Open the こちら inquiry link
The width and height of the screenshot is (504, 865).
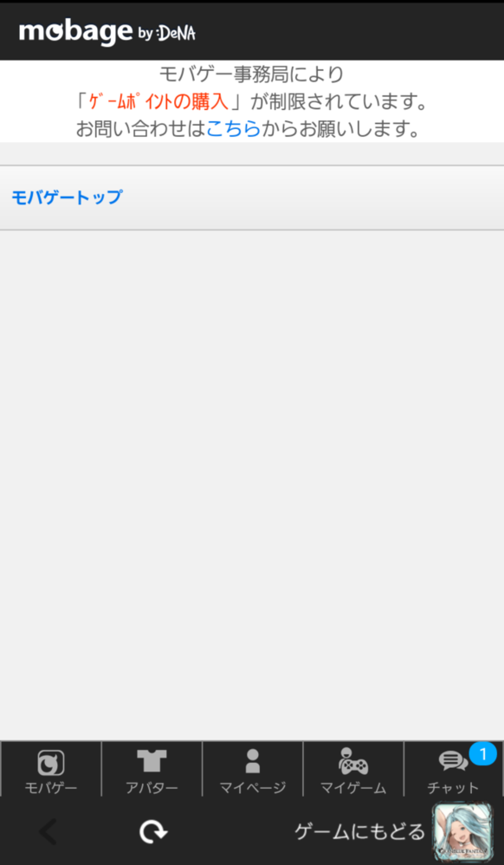233,128
